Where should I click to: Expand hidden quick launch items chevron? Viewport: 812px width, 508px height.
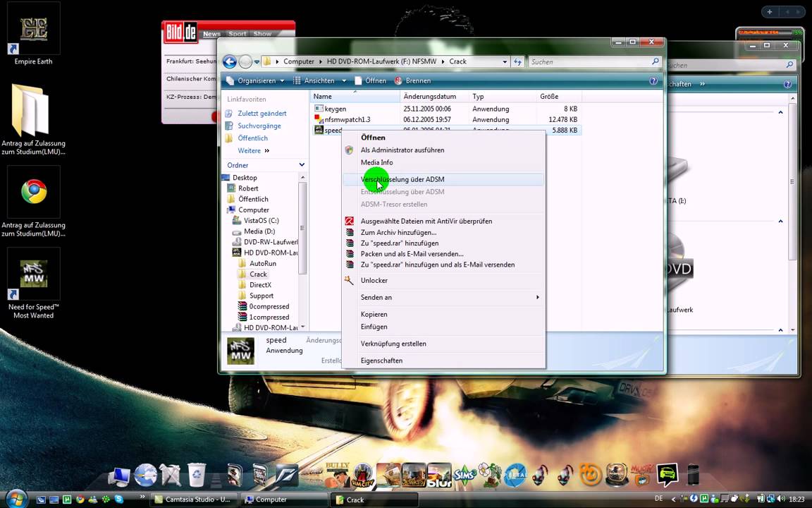142,497
